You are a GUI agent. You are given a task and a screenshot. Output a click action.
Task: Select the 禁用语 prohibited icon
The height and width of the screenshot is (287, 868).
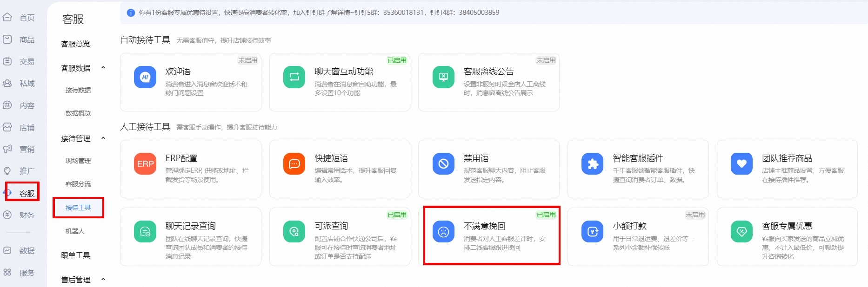pyautogui.click(x=443, y=164)
